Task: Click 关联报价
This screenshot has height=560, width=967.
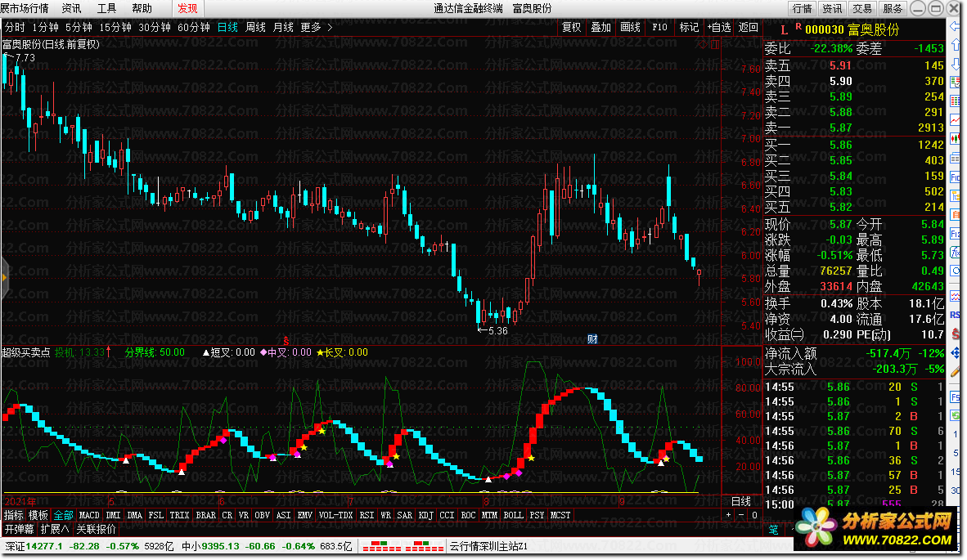Action: tap(97, 529)
